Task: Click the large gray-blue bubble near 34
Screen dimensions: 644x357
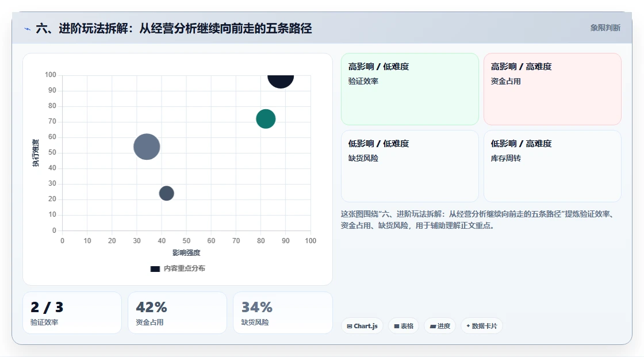Action: coord(147,147)
